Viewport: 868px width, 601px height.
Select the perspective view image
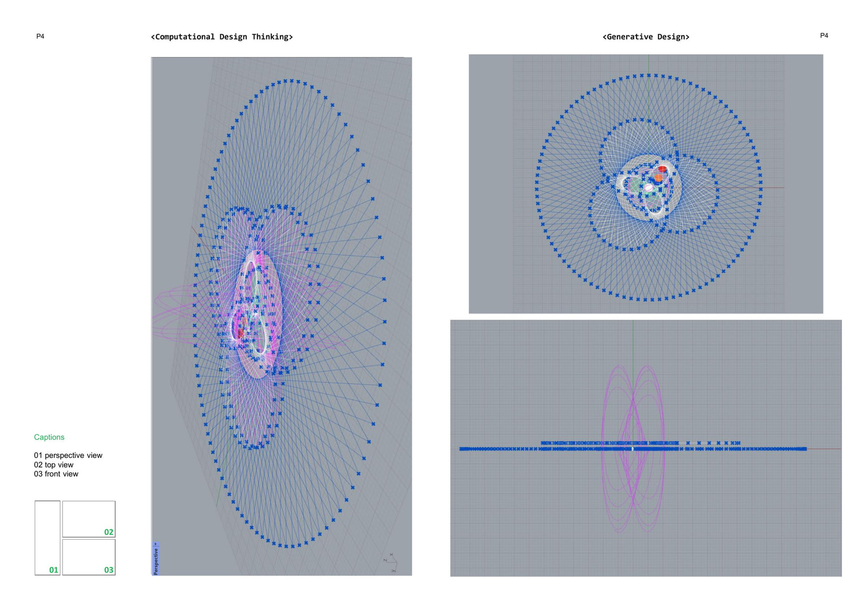pos(281,316)
